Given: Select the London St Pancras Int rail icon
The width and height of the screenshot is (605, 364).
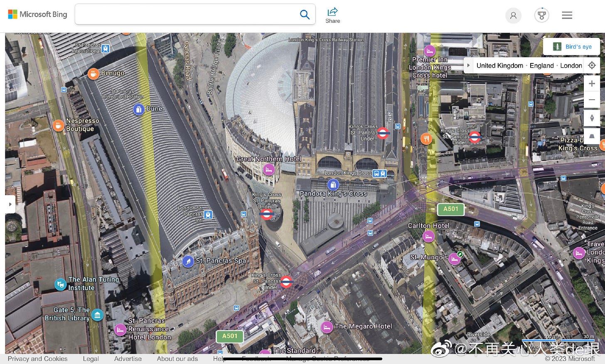Looking at the screenshot, I should pos(209,215).
